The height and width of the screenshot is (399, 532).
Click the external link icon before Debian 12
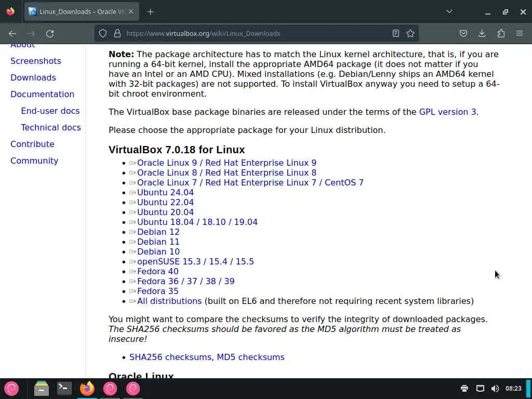132,232
